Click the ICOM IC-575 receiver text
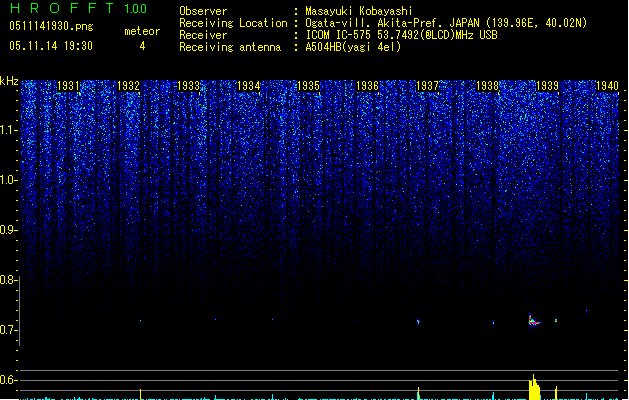 (x=401, y=35)
